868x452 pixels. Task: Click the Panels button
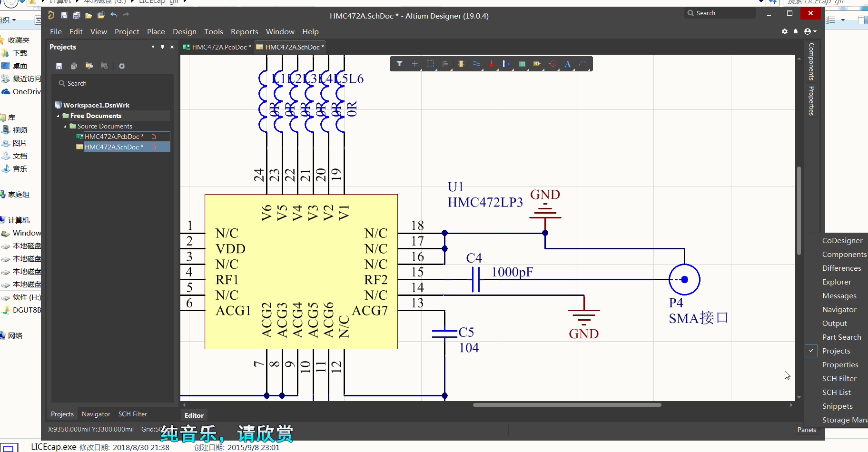coord(807,430)
